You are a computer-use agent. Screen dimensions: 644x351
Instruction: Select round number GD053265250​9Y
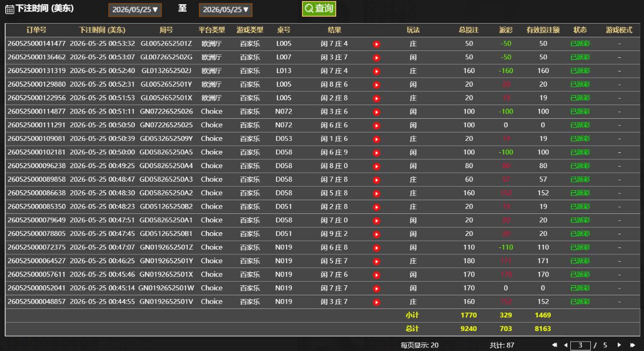tap(166, 139)
